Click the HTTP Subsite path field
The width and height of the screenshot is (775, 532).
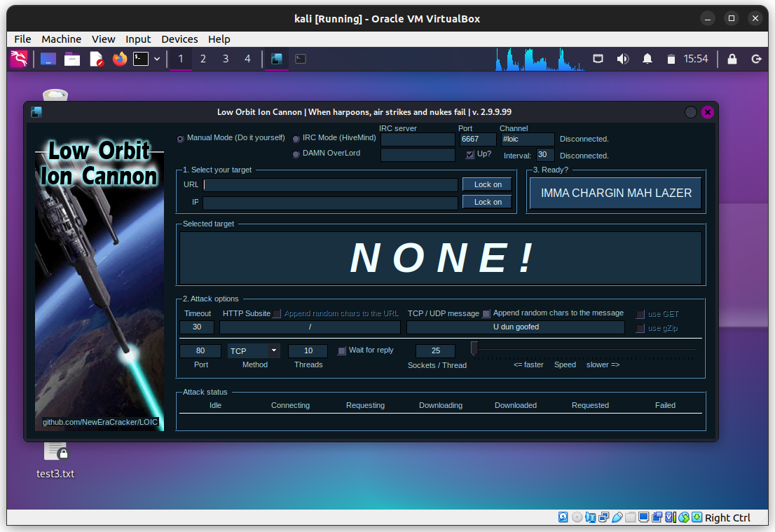(x=310, y=327)
